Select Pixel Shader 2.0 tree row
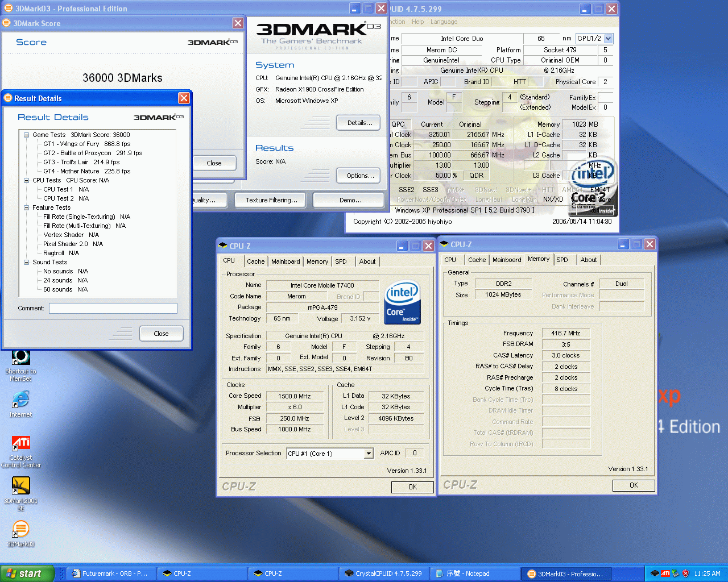728x582 pixels. click(73, 244)
